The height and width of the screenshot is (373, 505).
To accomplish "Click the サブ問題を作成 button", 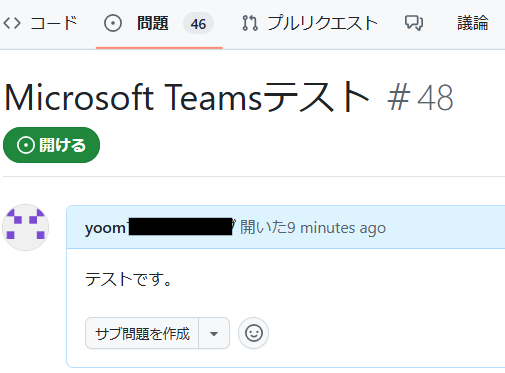I will click(x=142, y=333).
